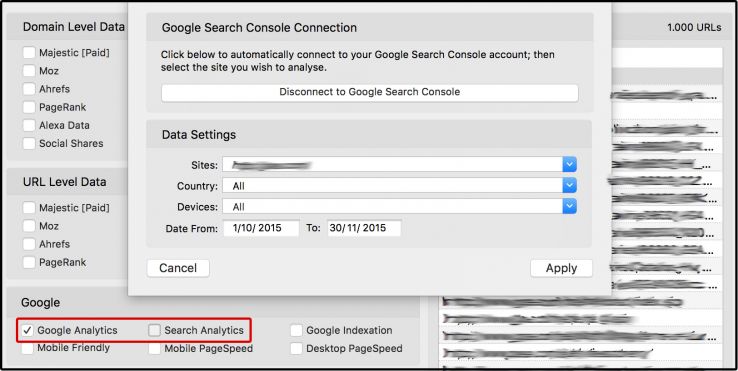Check the Mobile Friendly option
This screenshot has width=738, height=371.
(x=27, y=348)
